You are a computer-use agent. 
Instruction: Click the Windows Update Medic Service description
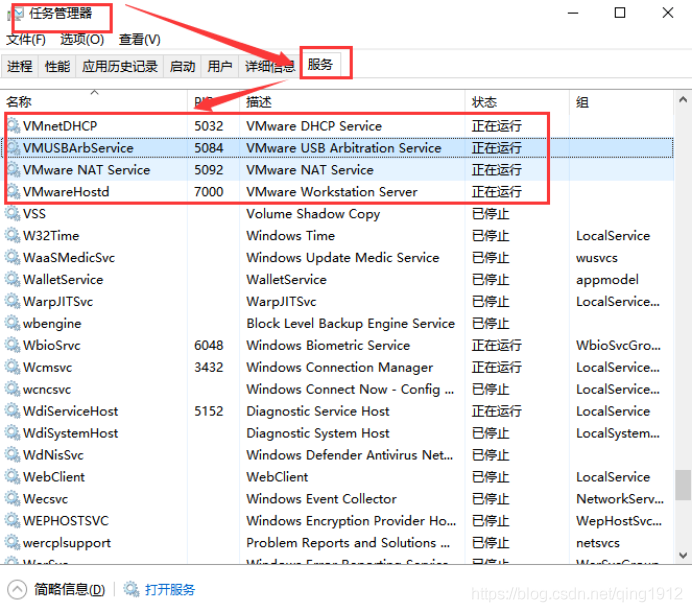pos(343,258)
